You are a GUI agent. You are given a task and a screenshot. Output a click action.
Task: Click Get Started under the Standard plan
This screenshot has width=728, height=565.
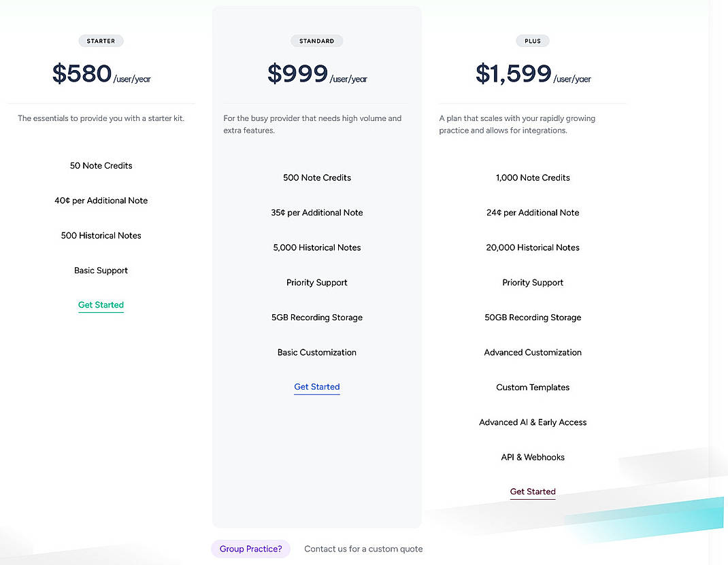click(x=316, y=386)
